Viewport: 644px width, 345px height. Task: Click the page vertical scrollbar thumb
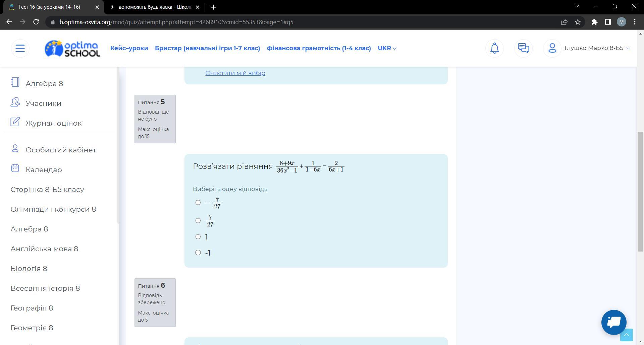coord(640,192)
